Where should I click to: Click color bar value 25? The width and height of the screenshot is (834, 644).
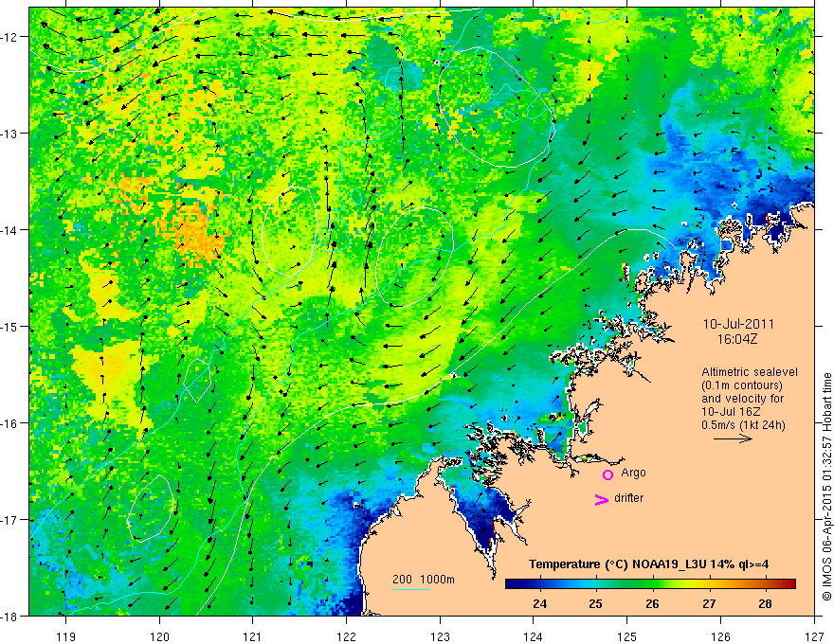coord(596,603)
